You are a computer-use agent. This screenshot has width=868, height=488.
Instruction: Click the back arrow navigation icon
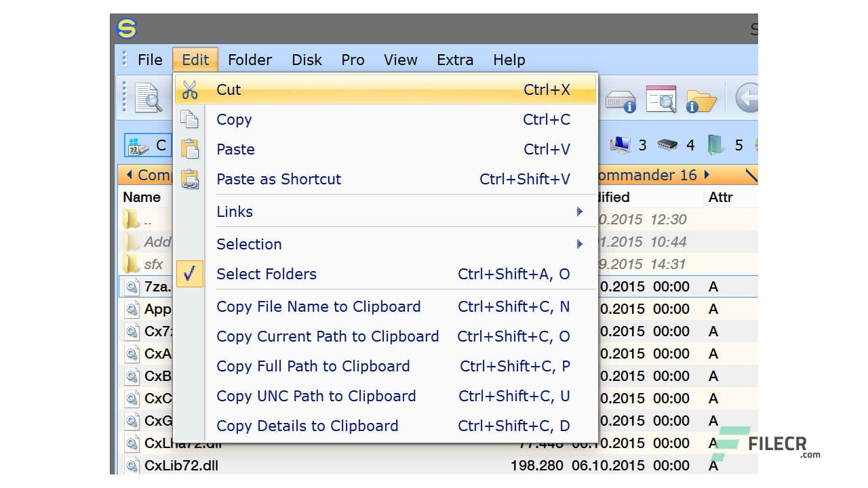click(x=746, y=98)
